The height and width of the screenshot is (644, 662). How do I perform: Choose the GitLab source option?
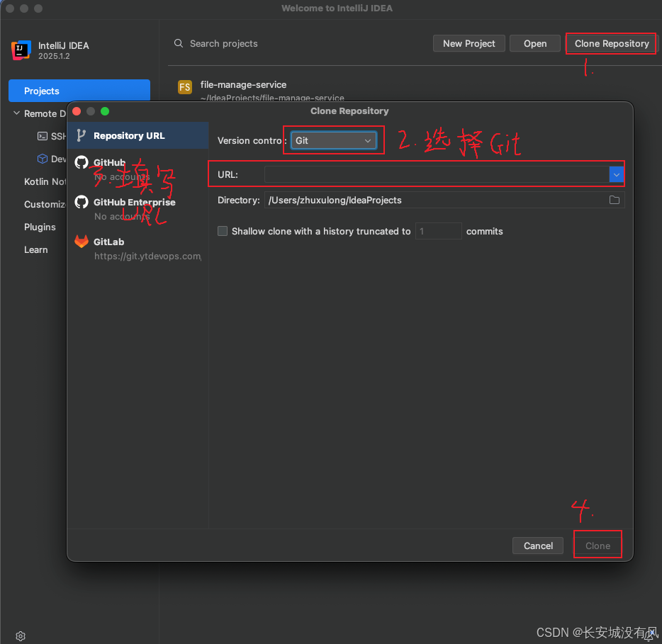[x=138, y=249]
